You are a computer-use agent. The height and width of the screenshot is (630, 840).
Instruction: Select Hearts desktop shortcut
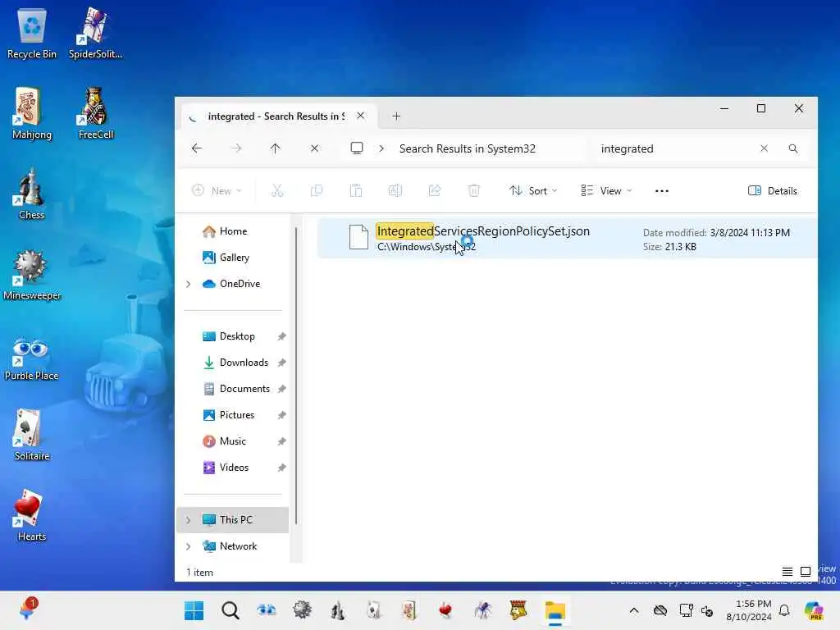pyautogui.click(x=32, y=515)
